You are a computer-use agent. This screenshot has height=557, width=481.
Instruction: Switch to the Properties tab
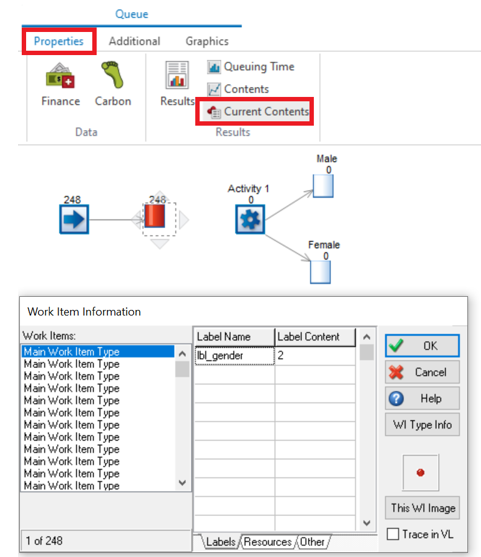[59, 41]
